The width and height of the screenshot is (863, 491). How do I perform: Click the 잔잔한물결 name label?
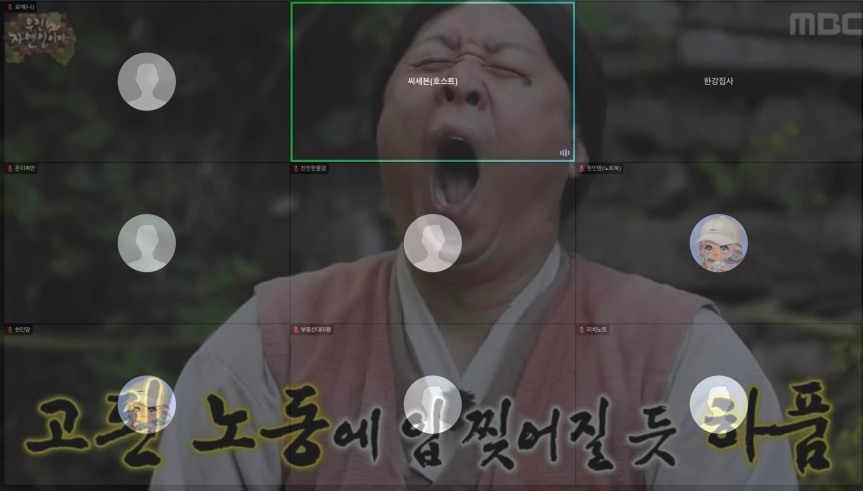coord(313,168)
